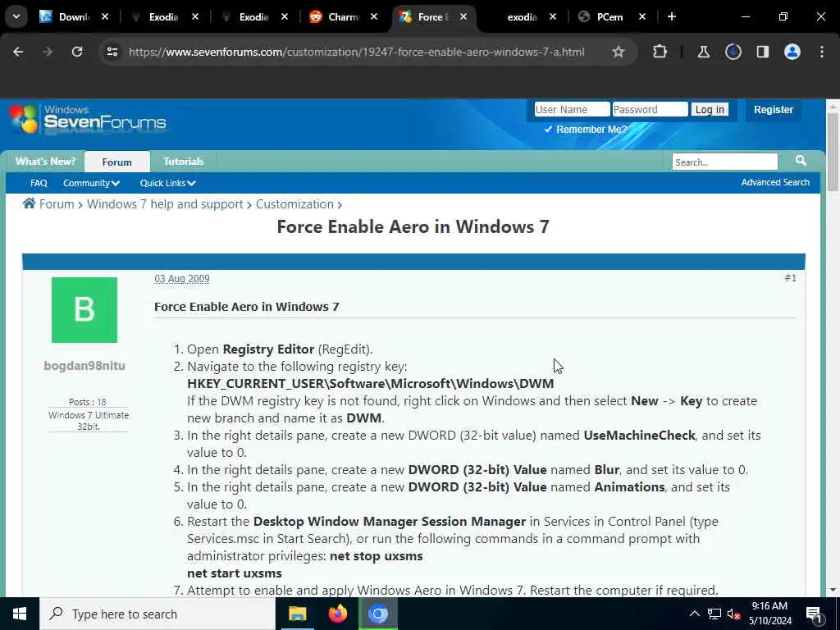Go back to the previous page
The image size is (840, 630).
18,52
